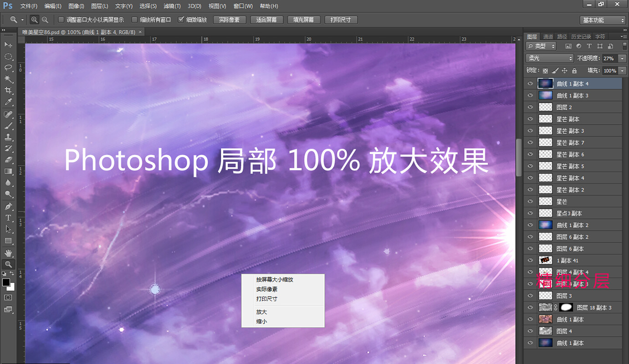629x364 pixels.
Task: Lock transparent pixels icon
Action: pyautogui.click(x=545, y=71)
